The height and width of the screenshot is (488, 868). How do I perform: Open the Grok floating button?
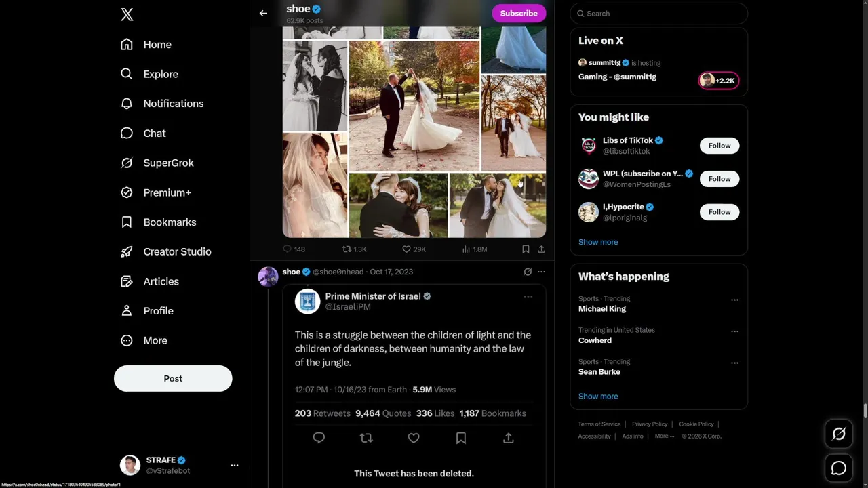click(x=839, y=434)
